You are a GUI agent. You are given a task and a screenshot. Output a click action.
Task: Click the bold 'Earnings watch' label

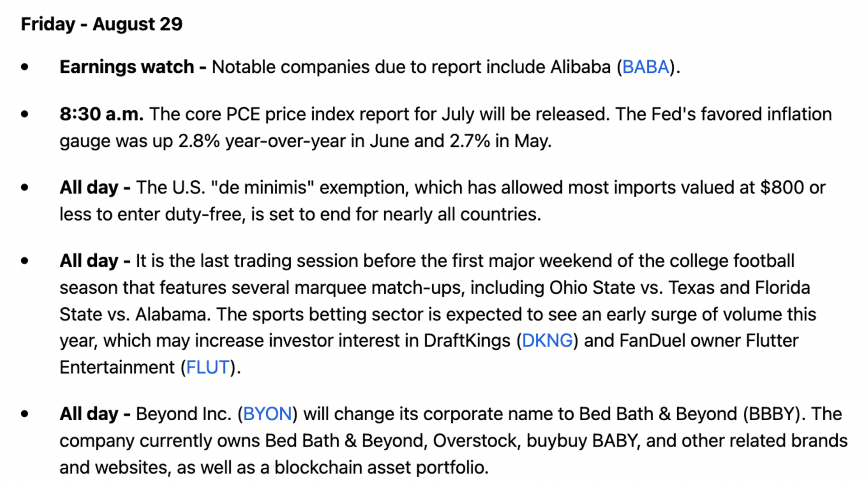127,67
